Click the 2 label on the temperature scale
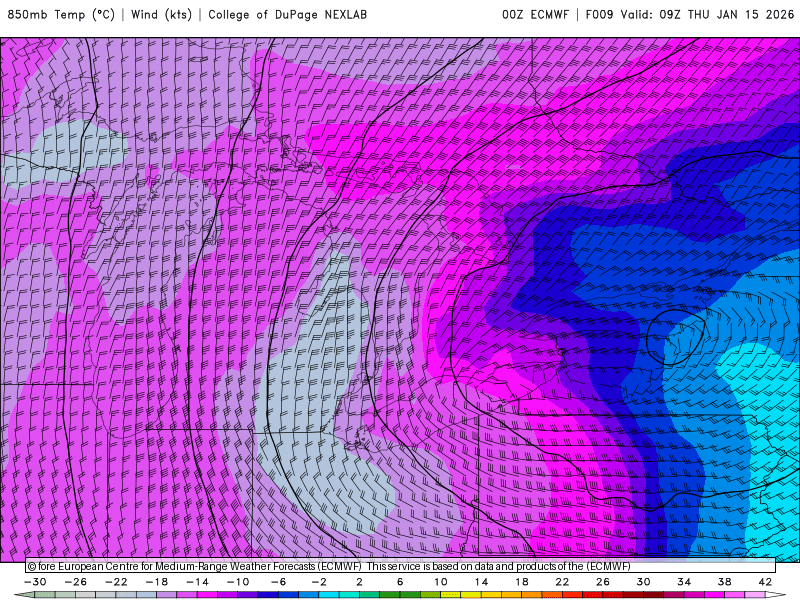The image size is (800, 600). tap(359, 582)
